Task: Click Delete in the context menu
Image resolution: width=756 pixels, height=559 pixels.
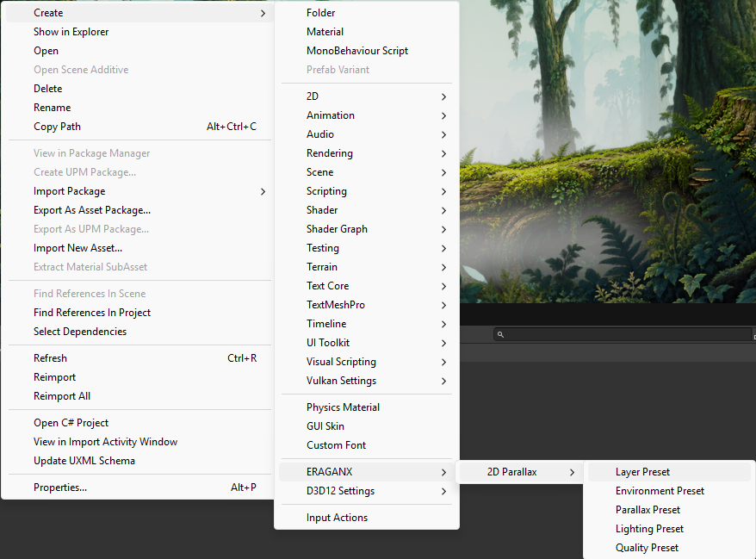Action: click(139, 89)
